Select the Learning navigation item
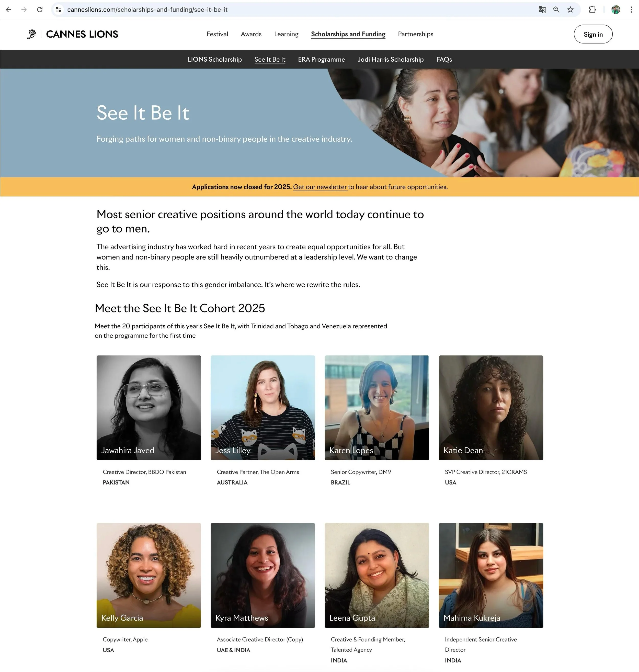The width and height of the screenshot is (639, 672). [286, 34]
